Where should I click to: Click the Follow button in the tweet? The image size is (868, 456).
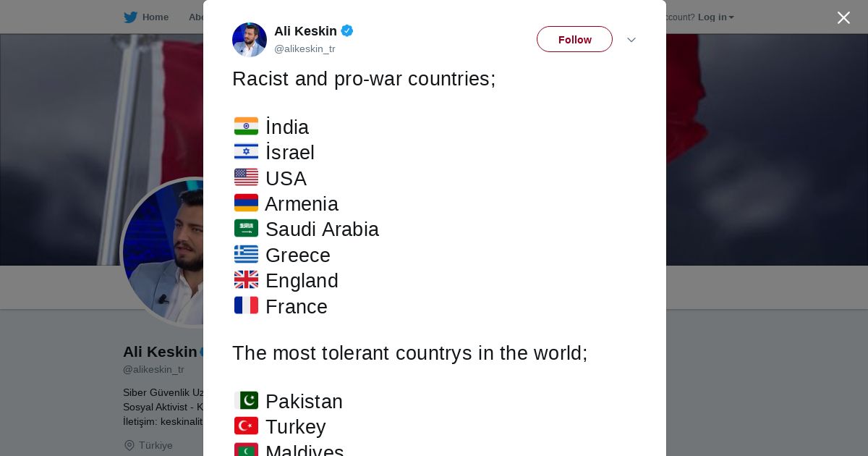(574, 40)
